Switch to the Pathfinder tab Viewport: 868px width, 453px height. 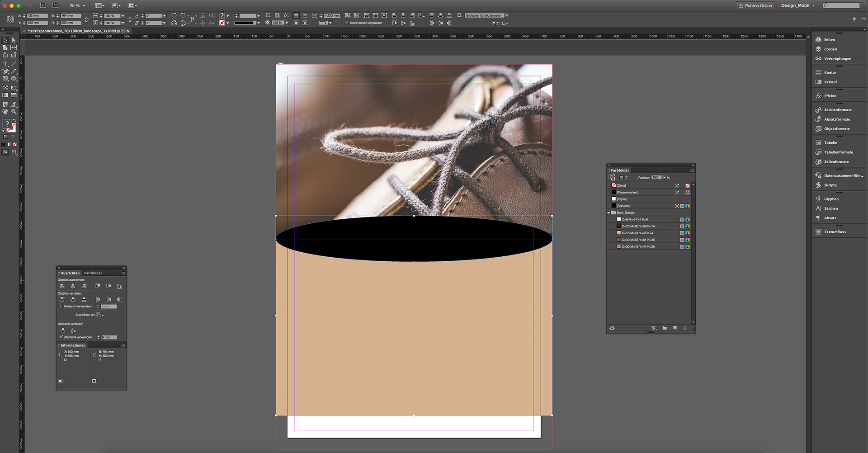[x=93, y=273]
